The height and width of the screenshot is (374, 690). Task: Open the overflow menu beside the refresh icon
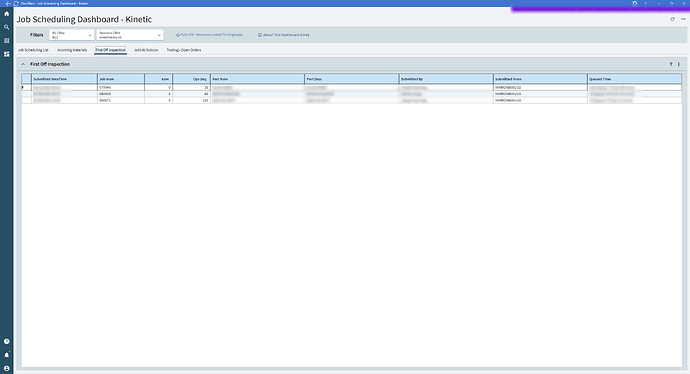(683, 19)
